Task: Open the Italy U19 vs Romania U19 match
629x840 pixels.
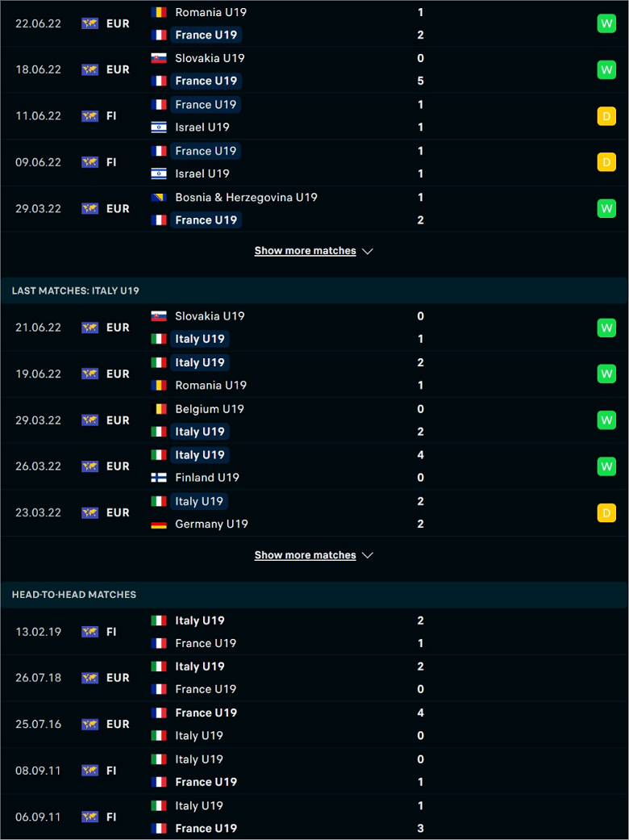Action: pos(314,374)
